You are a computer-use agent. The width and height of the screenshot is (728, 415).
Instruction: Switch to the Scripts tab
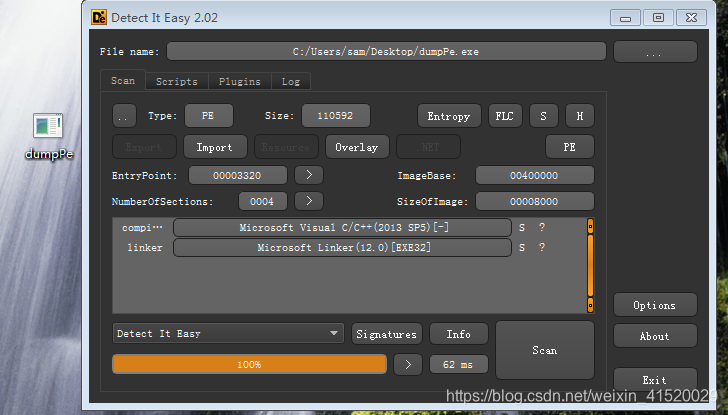pyautogui.click(x=177, y=82)
